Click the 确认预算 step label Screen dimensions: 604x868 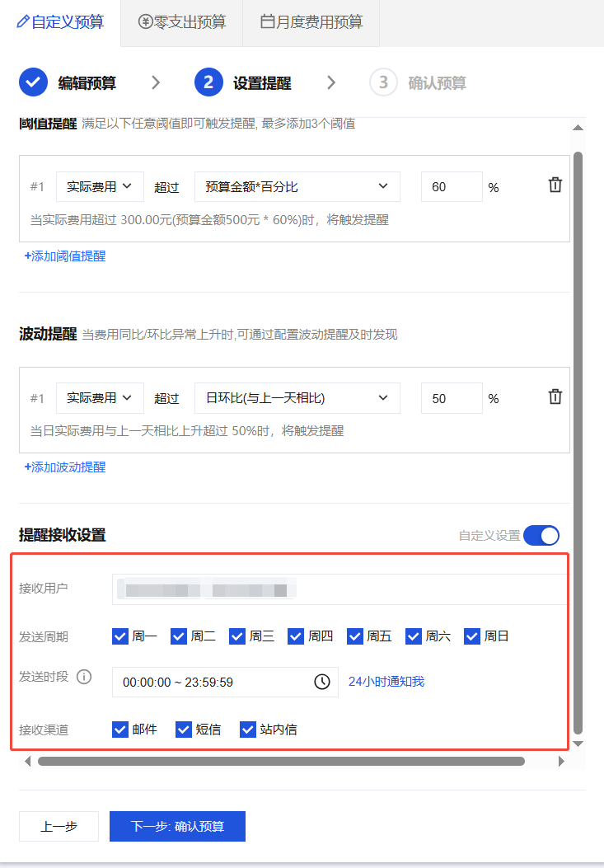click(437, 83)
